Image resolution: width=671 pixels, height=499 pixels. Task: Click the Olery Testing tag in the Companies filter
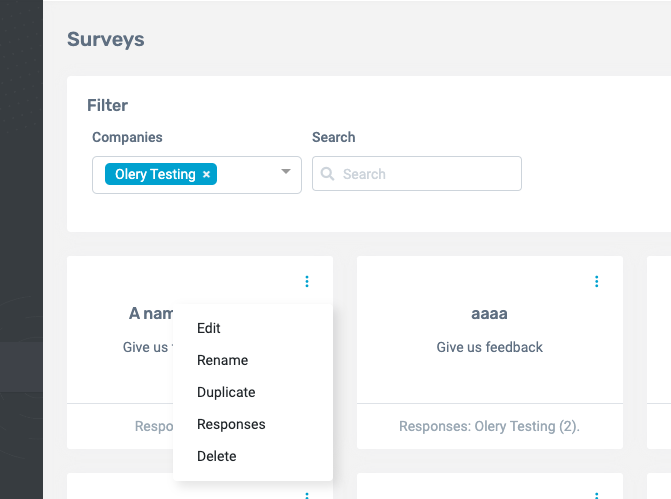pos(161,174)
